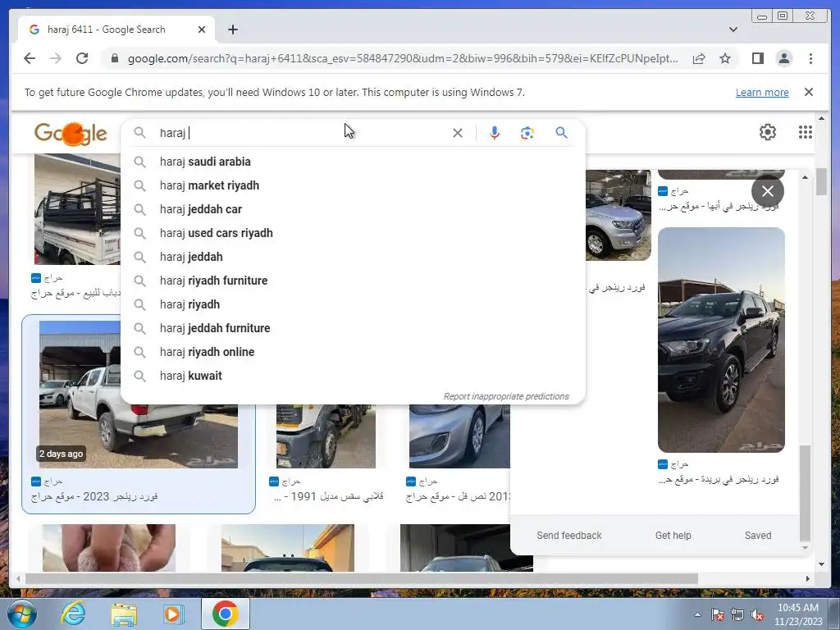Expand the tab search dropdown chevron
The image size is (840, 630).
point(733,30)
